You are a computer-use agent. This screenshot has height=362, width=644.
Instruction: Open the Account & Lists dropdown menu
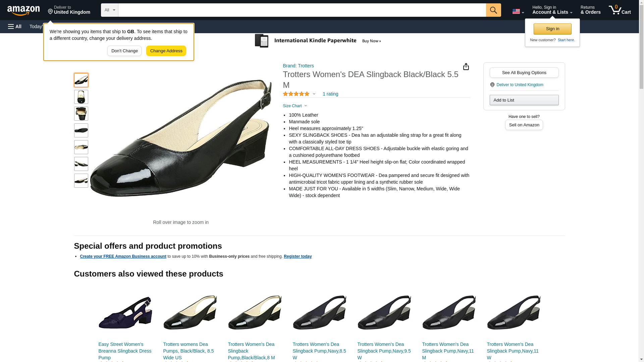pyautogui.click(x=552, y=10)
